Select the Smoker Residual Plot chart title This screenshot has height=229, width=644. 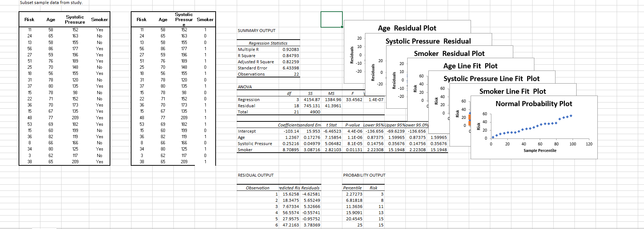pos(449,54)
